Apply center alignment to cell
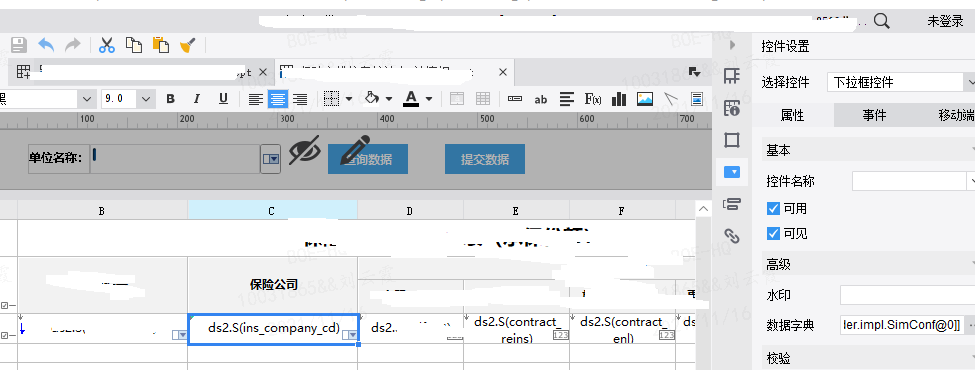The image size is (975, 370). pyautogui.click(x=277, y=99)
